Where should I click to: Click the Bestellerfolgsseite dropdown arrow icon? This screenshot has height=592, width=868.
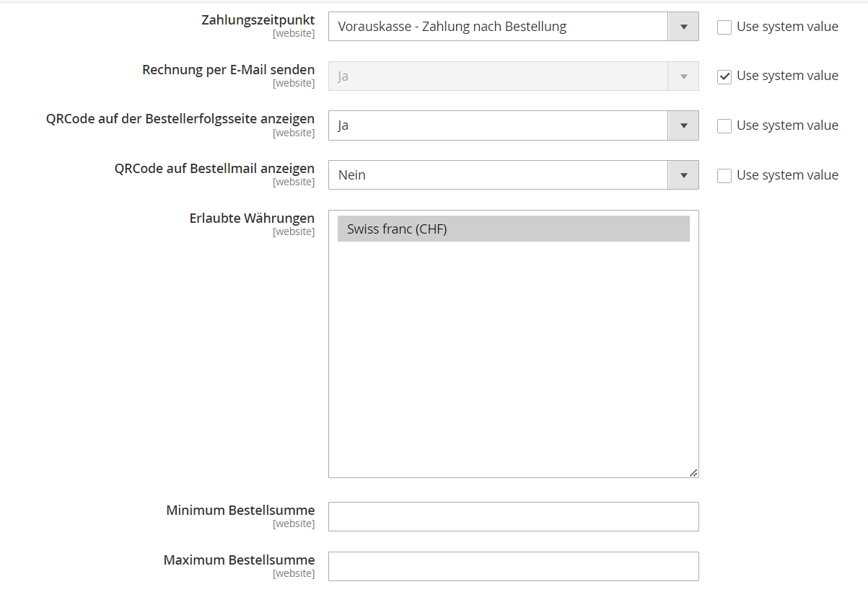point(683,125)
